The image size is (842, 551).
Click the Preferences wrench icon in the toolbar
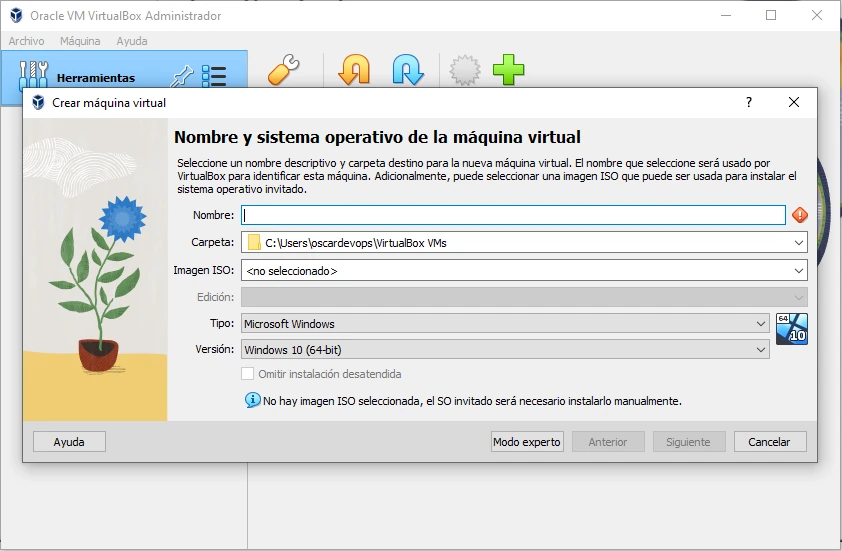pos(284,70)
